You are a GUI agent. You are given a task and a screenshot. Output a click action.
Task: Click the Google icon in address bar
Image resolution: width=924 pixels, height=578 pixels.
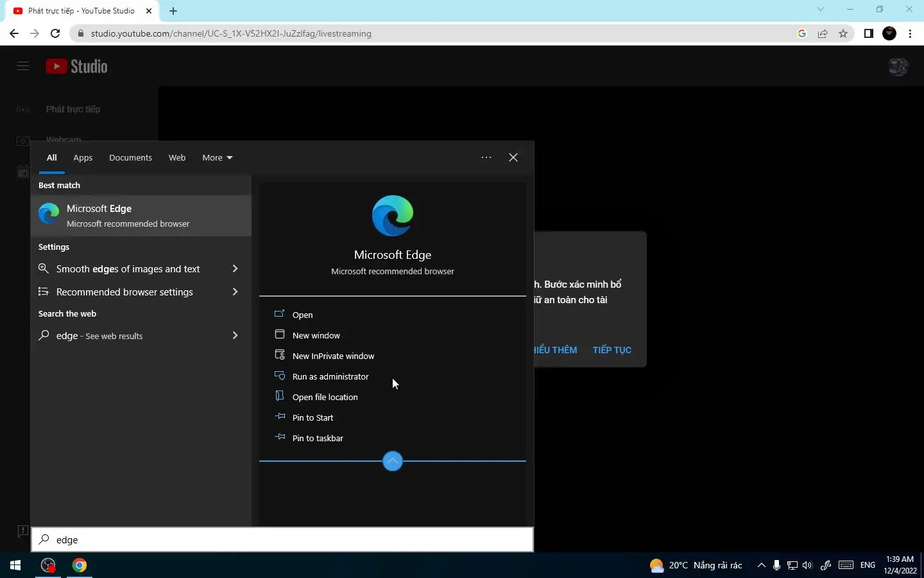coord(802,33)
